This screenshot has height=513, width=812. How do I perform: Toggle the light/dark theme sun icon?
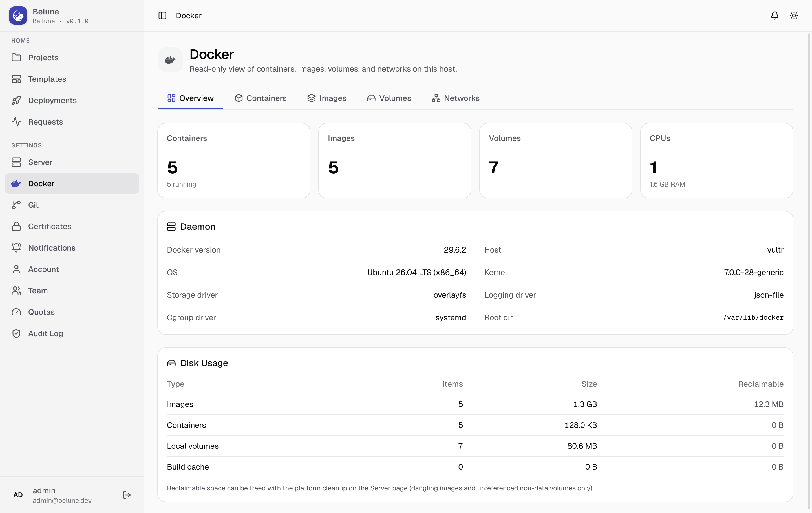coord(794,16)
